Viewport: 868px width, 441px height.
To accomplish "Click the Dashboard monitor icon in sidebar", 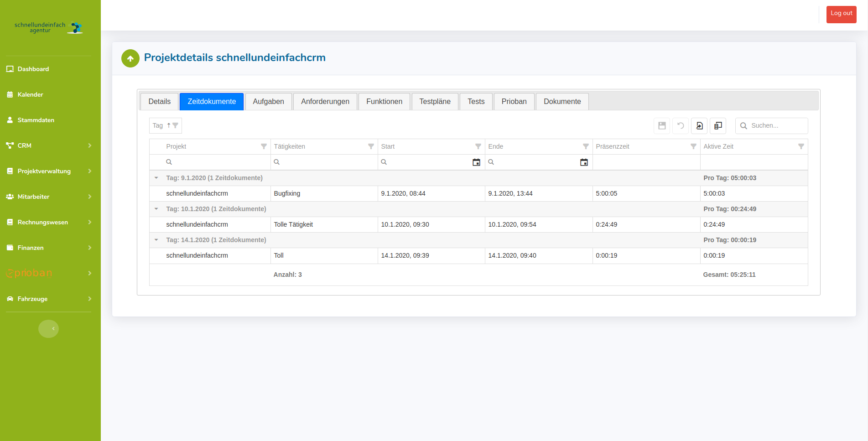I will click(10, 69).
